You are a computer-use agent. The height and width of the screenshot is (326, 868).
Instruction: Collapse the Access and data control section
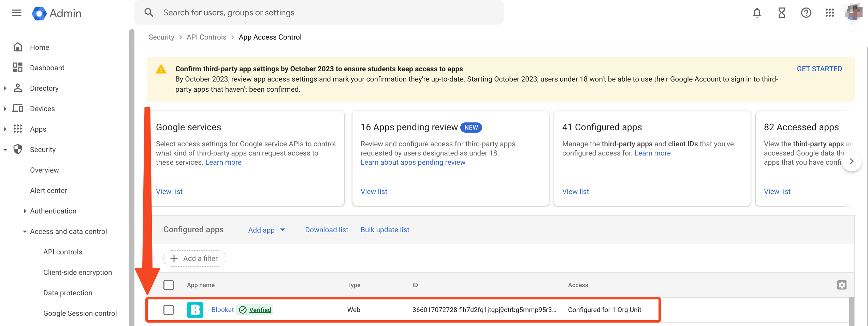click(x=25, y=232)
